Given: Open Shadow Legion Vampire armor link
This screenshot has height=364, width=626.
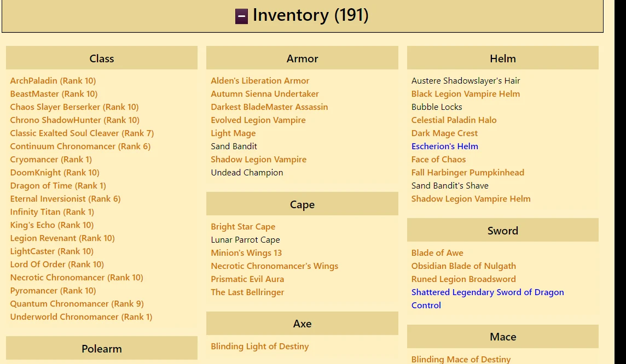Looking at the screenshot, I should pyautogui.click(x=258, y=159).
